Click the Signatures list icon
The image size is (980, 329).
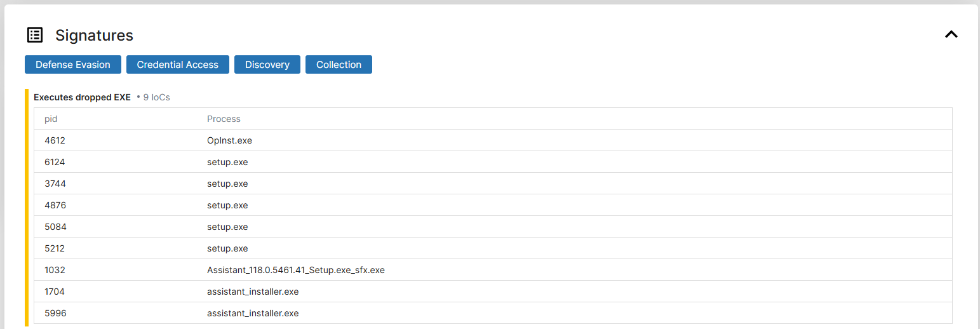point(35,35)
